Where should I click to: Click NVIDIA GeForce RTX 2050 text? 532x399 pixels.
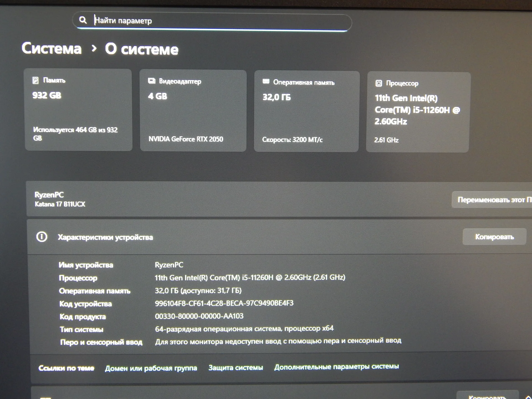[x=186, y=139]
